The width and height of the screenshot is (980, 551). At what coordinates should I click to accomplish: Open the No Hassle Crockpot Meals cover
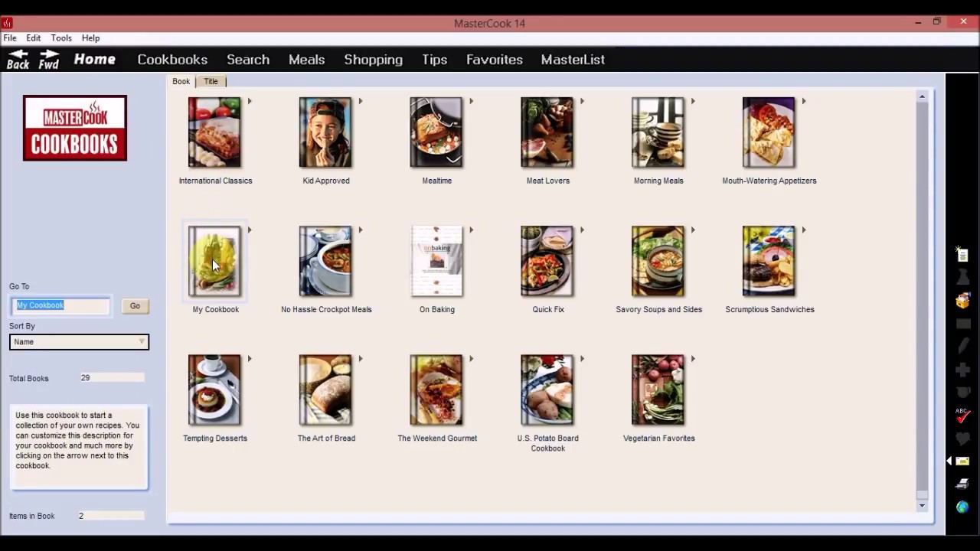pyautogui.click(x=325, y=261)
